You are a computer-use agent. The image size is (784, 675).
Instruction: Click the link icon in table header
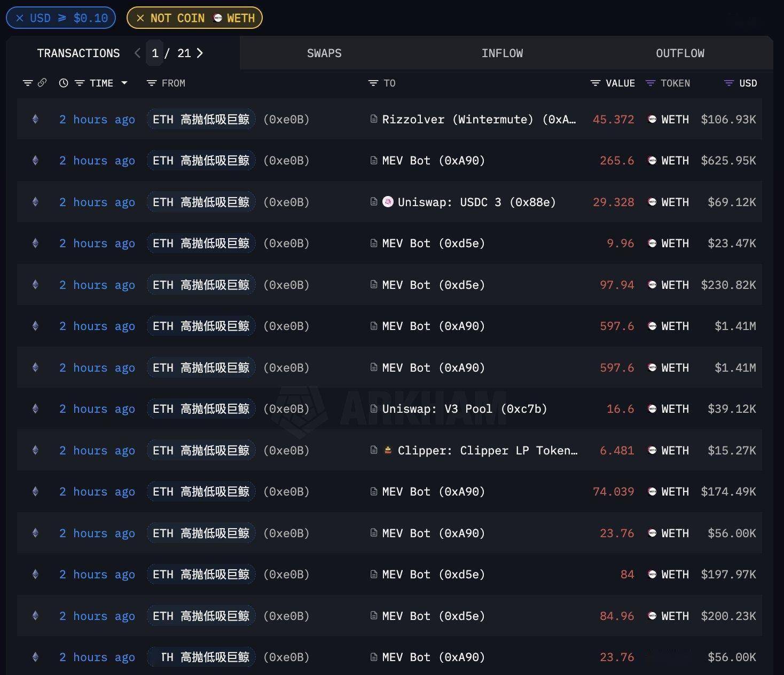click(42, 82)
